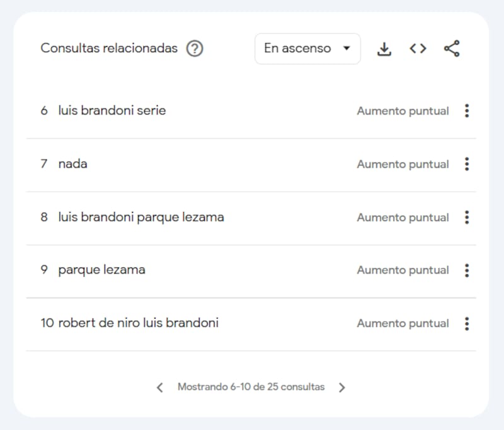Click the Consultas relacionadas heading
Viewport: 504px width, 430px height.
[109, 49]
